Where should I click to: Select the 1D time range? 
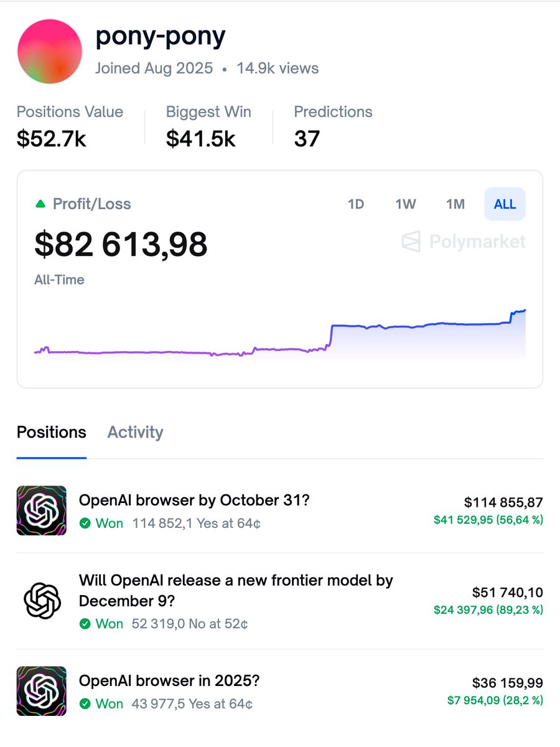tap(356, 204)
